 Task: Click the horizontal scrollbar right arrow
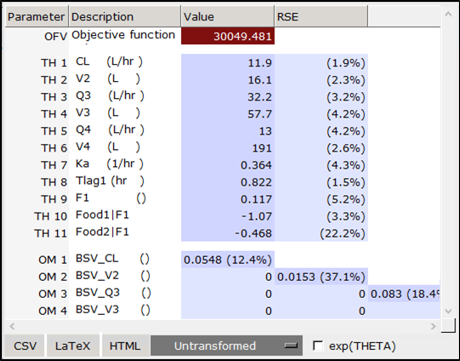[433, 326]
